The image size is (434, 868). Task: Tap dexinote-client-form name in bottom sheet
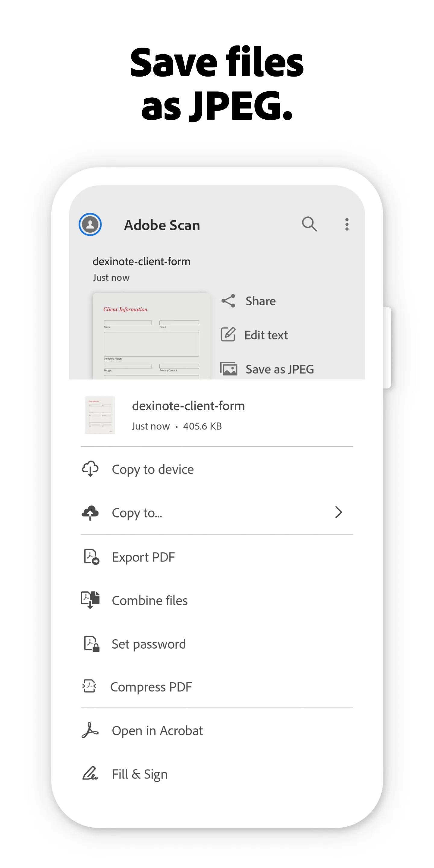[188, 406]
